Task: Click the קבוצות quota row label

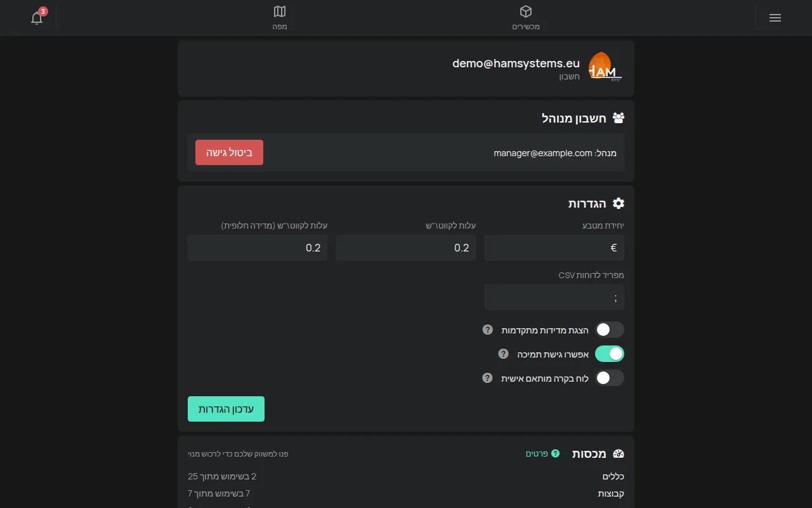Action: [612, 493]
